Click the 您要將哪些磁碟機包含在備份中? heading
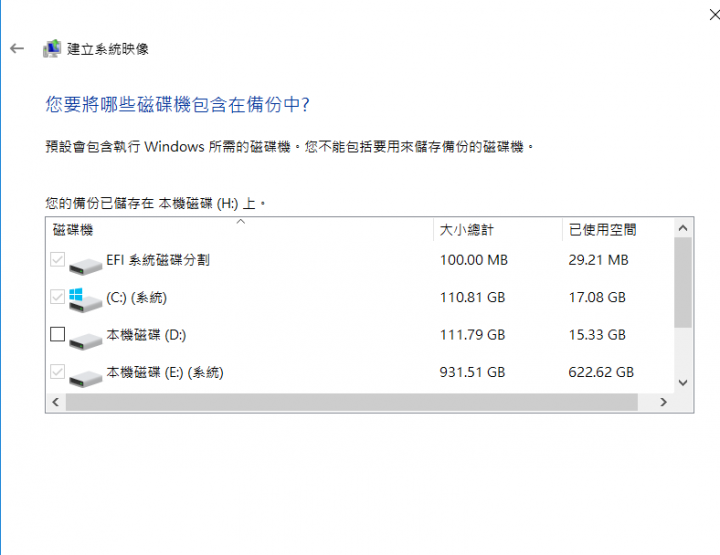720x555 pixels. pyautogui.click(x=177, y=105)
